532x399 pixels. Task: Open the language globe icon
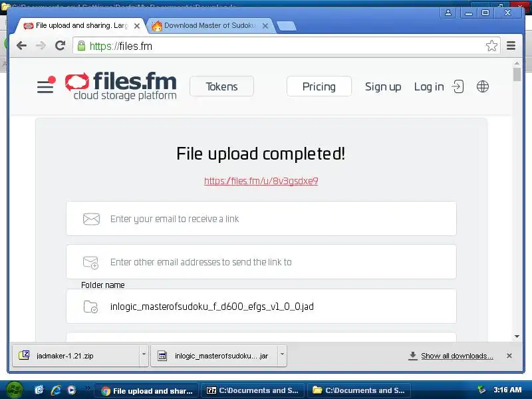[483, 86]
